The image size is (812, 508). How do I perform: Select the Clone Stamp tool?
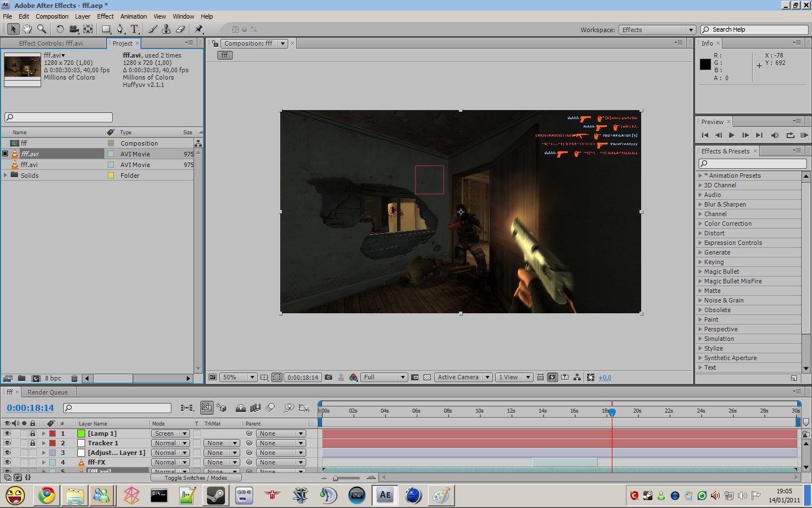166,29
